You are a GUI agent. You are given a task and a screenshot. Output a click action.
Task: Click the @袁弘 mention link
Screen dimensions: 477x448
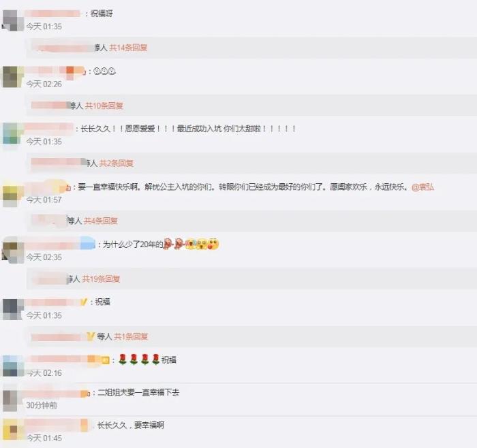tap(422, 187)
